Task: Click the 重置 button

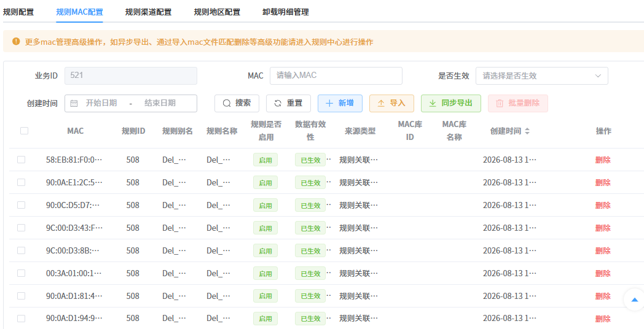Action: coord(288,103)
